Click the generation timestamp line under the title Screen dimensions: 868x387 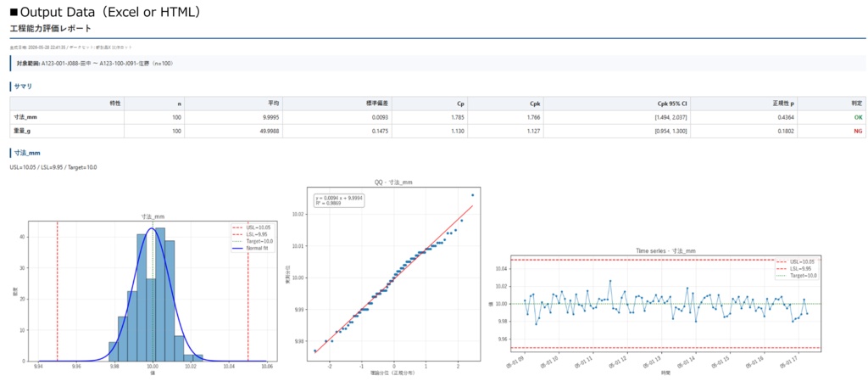pos(71,48)
